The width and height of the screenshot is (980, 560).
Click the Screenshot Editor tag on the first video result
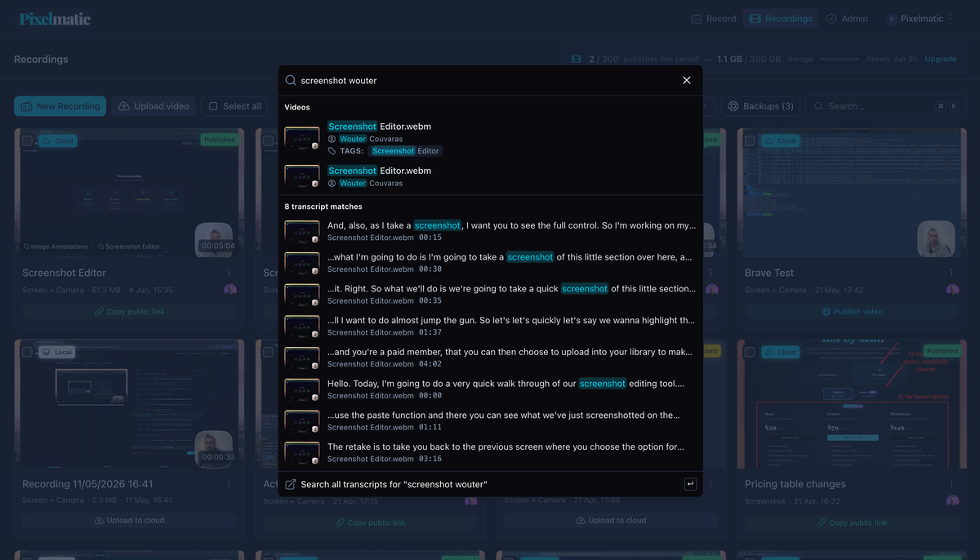(405, 151)
